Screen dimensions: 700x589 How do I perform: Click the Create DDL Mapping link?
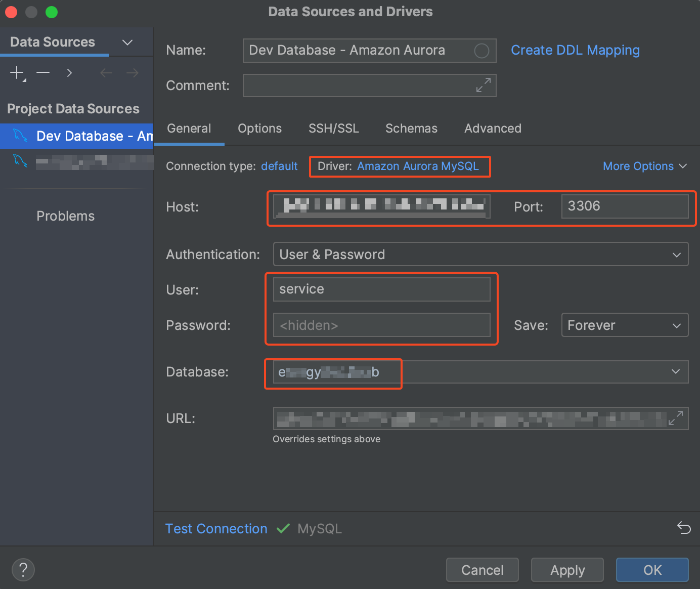[x=575, y=50]
